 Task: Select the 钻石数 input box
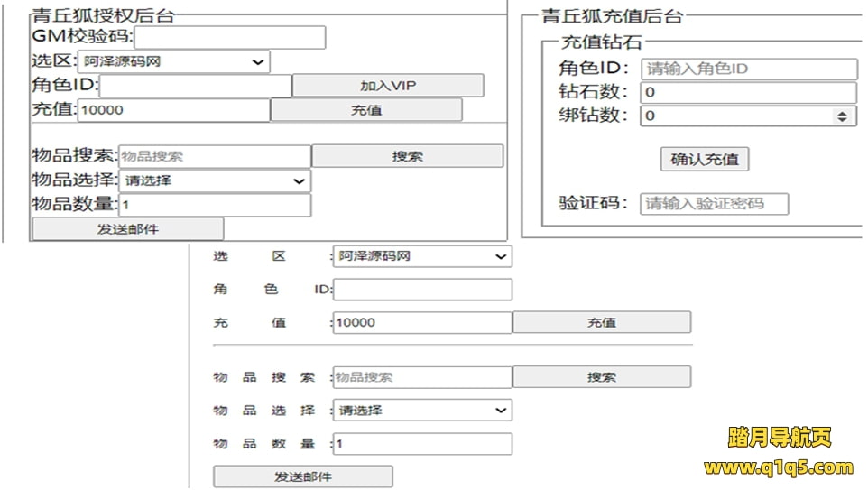(748, 93)
